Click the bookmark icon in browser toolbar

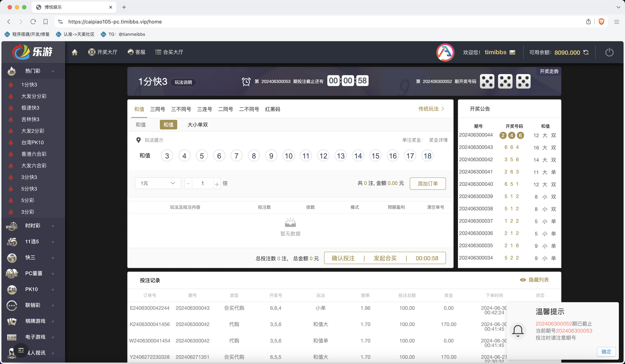(45, 22)
